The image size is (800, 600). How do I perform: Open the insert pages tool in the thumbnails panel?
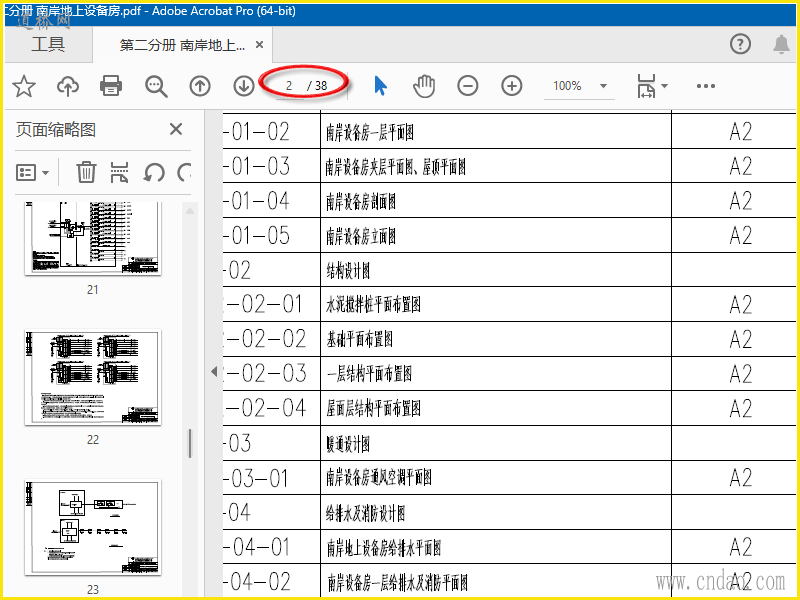click(119, 172)
